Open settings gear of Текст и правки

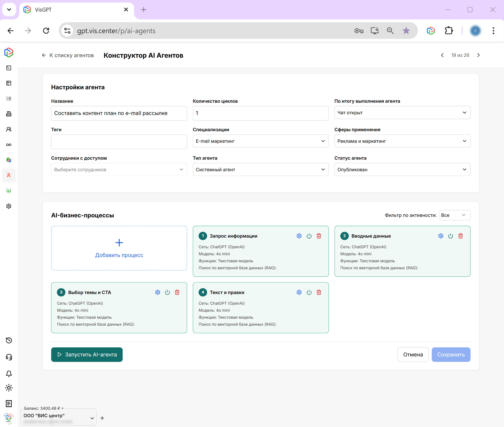pyautogui.click(x=299, y=292)
